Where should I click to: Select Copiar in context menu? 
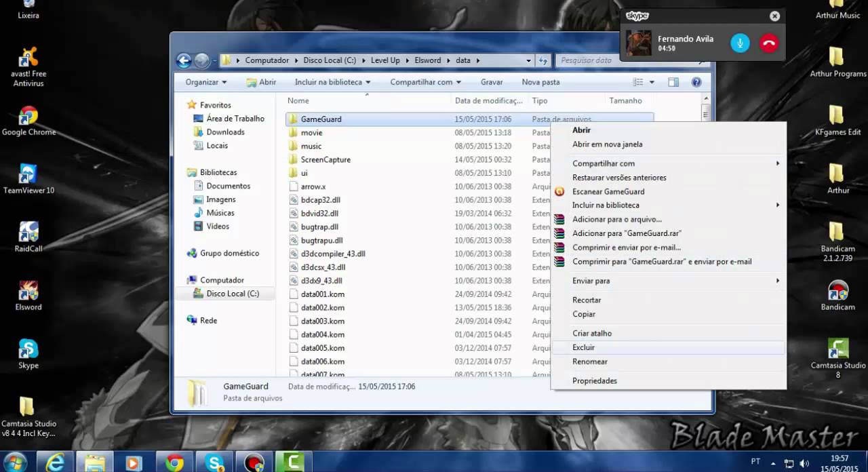click(x=668, y=314)
